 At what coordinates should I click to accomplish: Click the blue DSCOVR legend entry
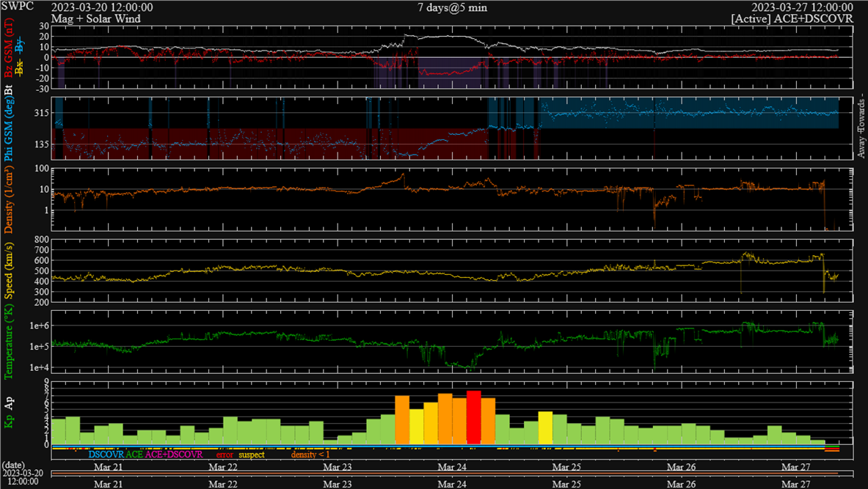pos(106,455)
